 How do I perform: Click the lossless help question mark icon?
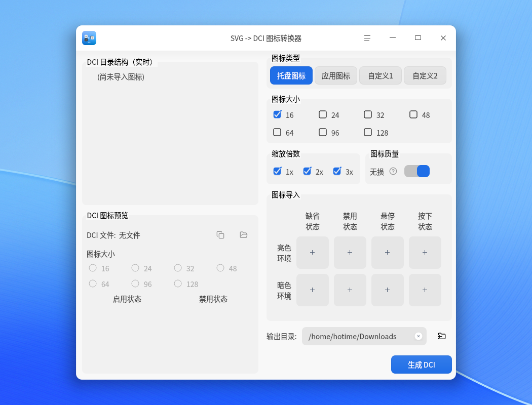[x=393, y=171]
